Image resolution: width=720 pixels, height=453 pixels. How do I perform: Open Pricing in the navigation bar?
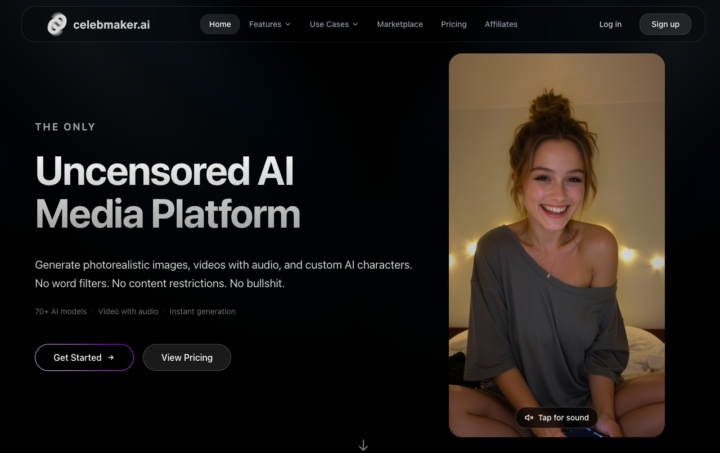click(453, 24)
